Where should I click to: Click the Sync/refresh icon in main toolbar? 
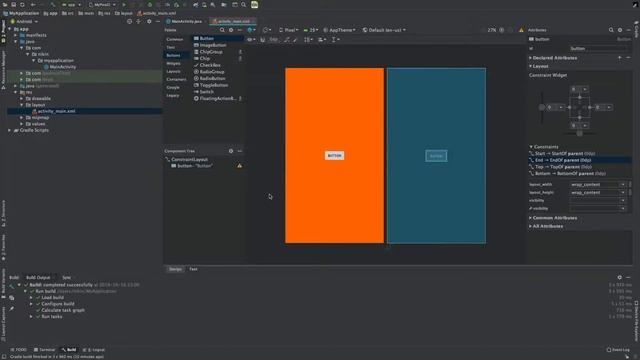click(x=22, y=4)
